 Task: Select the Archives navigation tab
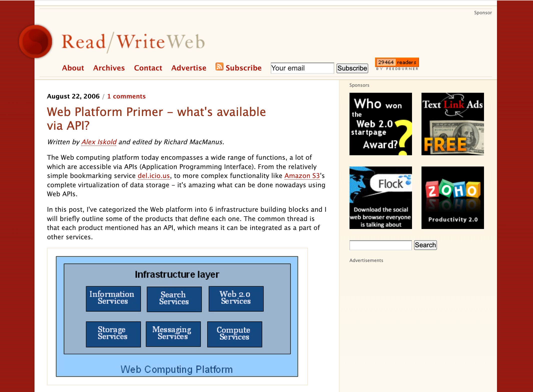(109, 67)
